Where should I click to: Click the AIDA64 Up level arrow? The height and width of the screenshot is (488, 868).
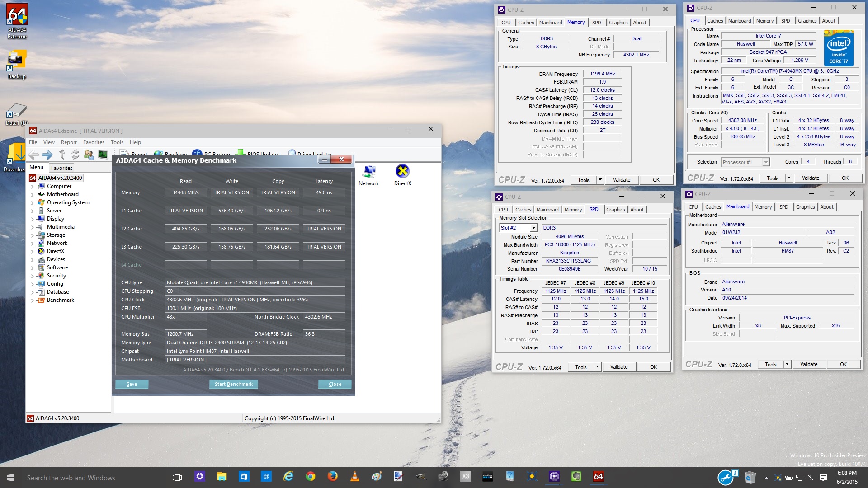pos(62,155)
